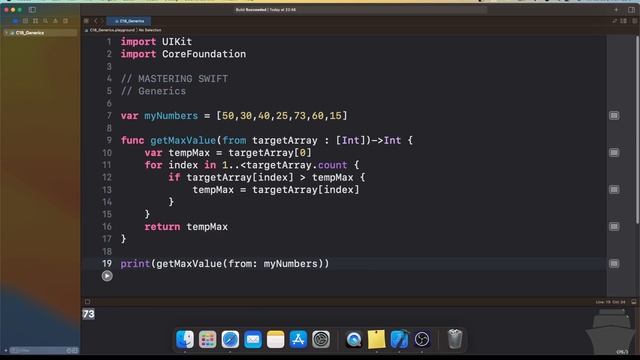Click the getMaxValue function name on line 9
The height and width of the screenshot is (360, 640).
click(x=183, y=141)
